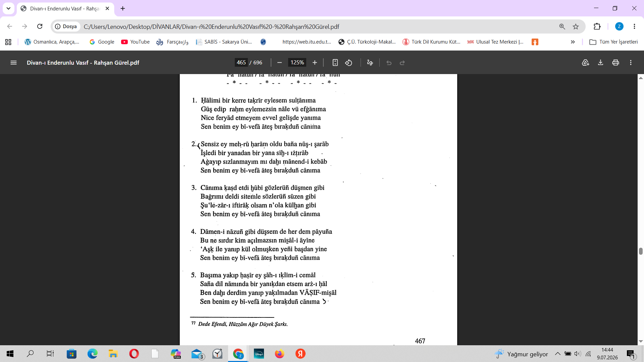Show hidden system tray icons
The height and width of the screenshot is (362, 644).
point(557,354)
